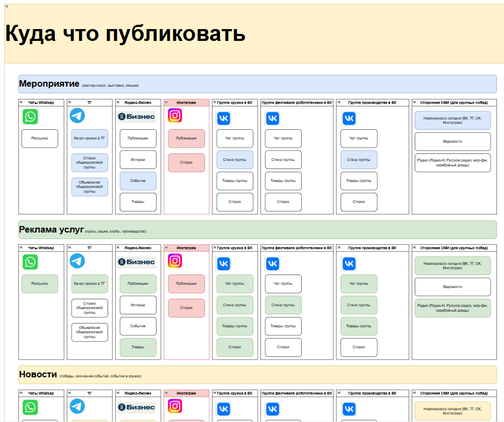504x422 pixels.
Task: Click the WhatsApp icon in the Новости row
Action: tap(30, 407)
